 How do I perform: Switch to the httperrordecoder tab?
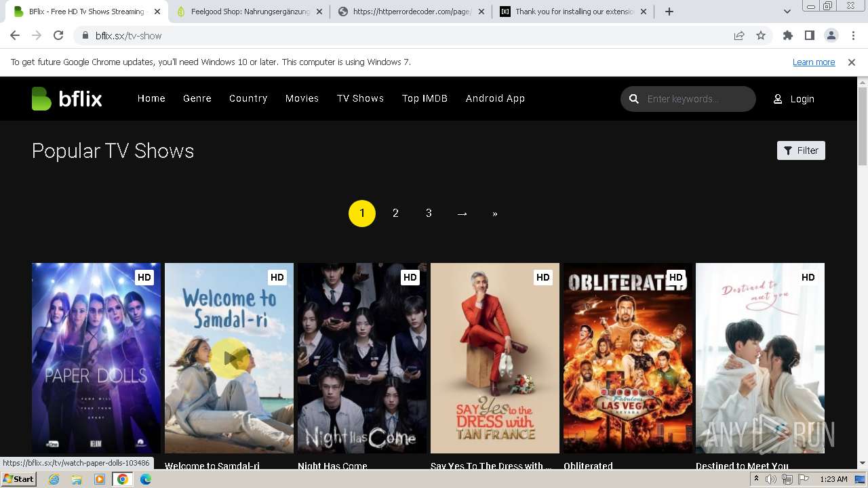412,12
